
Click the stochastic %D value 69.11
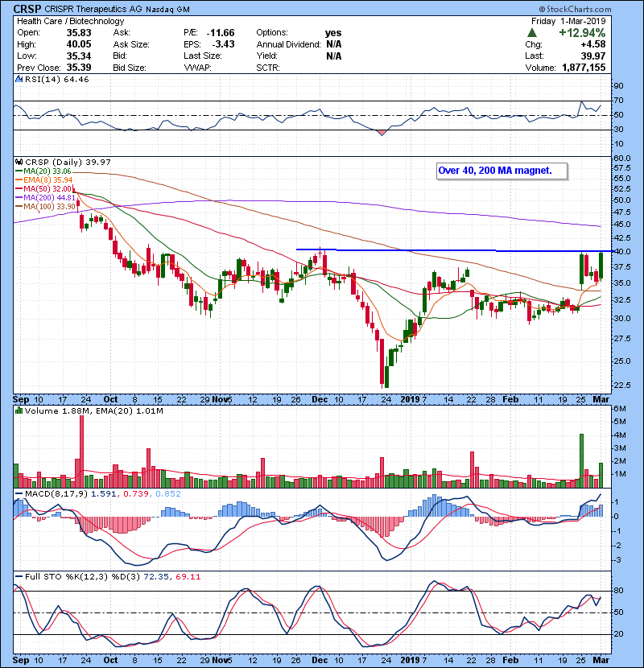(188, 577)
